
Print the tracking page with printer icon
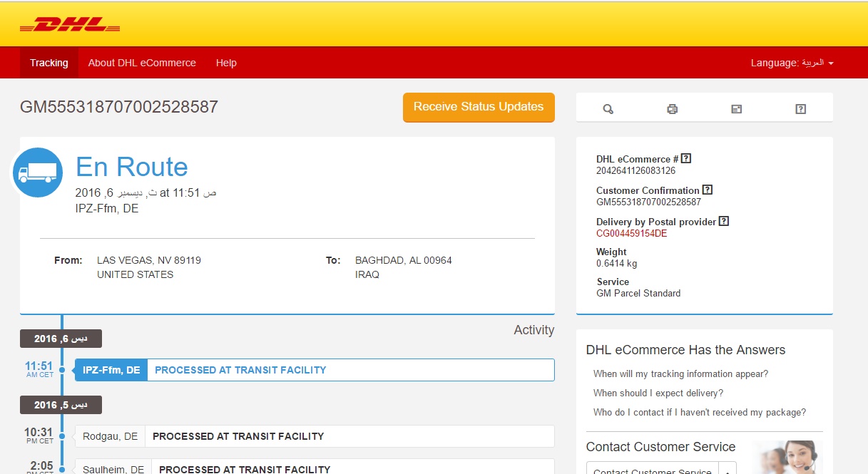pyautogui.click(x=672, y=109)
